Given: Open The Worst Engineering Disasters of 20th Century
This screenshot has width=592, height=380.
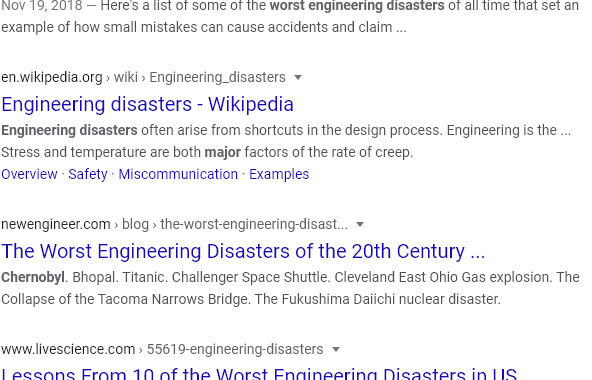Looking at the screenshot, I should 243,251.
